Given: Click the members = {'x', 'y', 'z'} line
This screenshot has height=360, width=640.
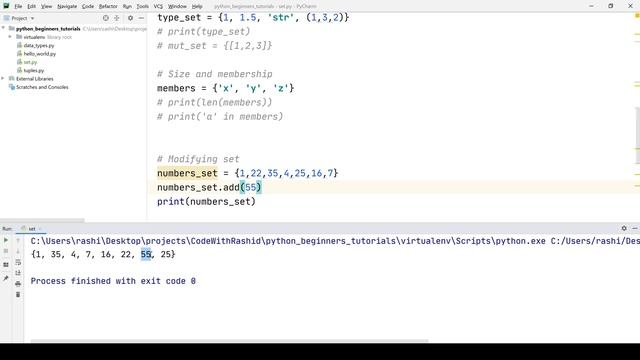Looking at the screenshot, I should 225,88.
